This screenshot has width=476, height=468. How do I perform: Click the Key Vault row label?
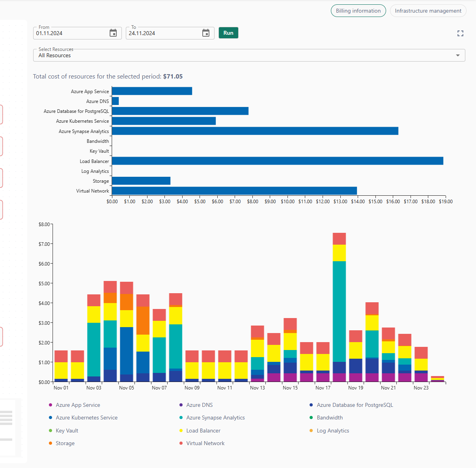click(99, 151)
